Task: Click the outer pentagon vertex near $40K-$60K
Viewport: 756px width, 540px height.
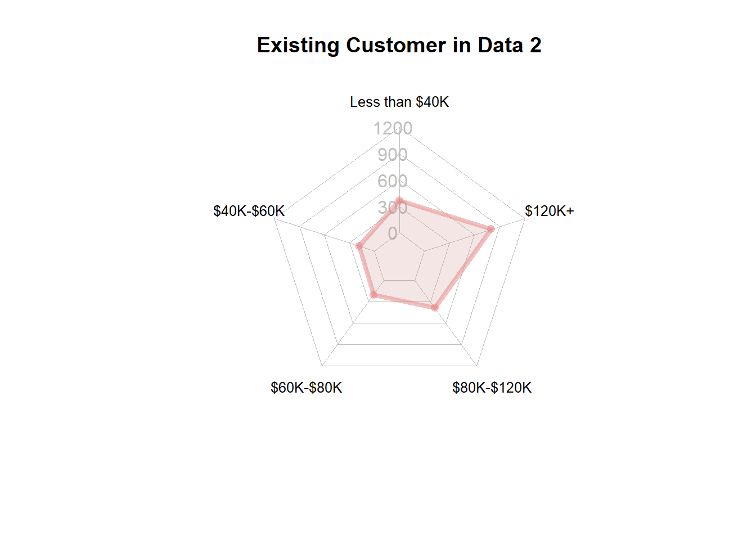Action: click(x=274, y=218)
